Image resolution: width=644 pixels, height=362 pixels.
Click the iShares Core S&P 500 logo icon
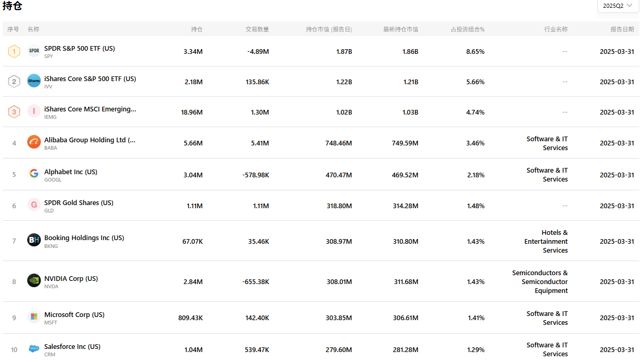[34, 81]
